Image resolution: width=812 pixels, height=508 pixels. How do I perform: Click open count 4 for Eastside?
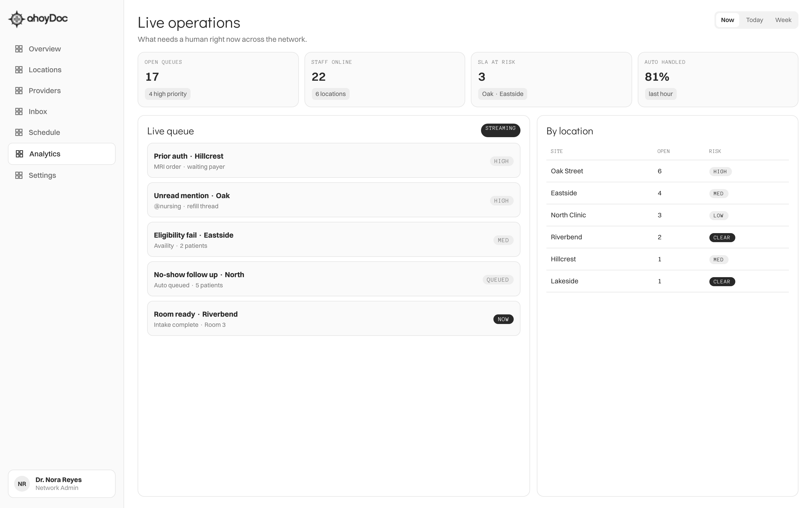pos(659,194)
